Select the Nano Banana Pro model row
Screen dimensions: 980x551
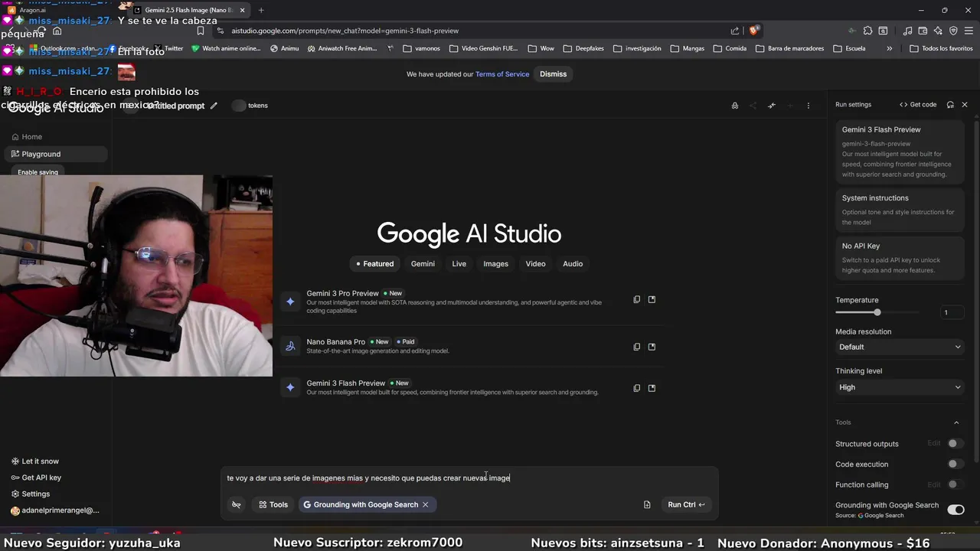pos(469,347)
